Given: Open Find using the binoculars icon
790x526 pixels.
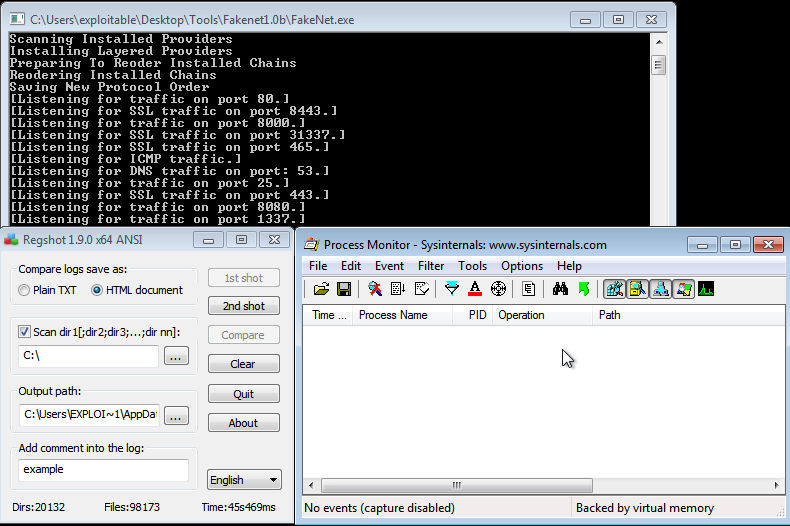Looking at the screenshot, I should tap(560, 289).
